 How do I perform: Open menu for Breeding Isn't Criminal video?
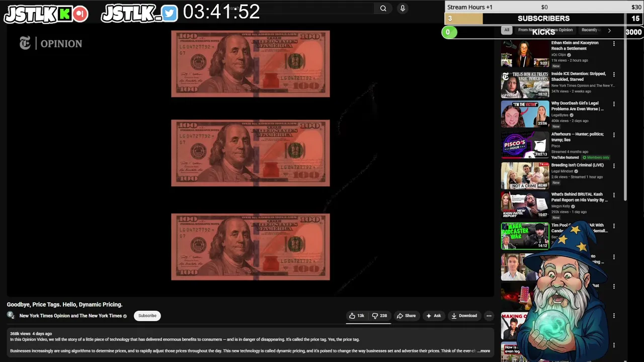click(x=614, y=165)
